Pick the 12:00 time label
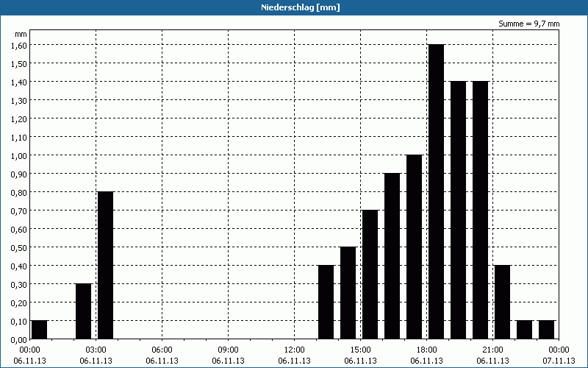 click(x=295, y=350)
